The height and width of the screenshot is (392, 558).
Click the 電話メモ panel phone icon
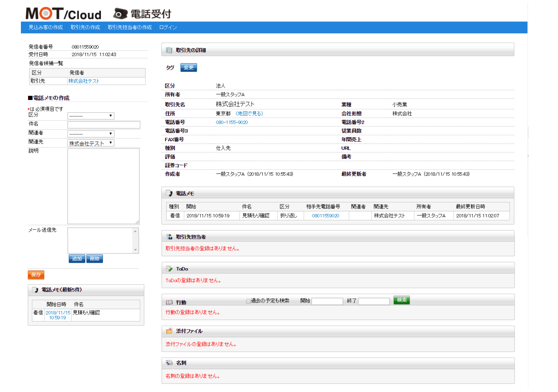tap(169, 193)
